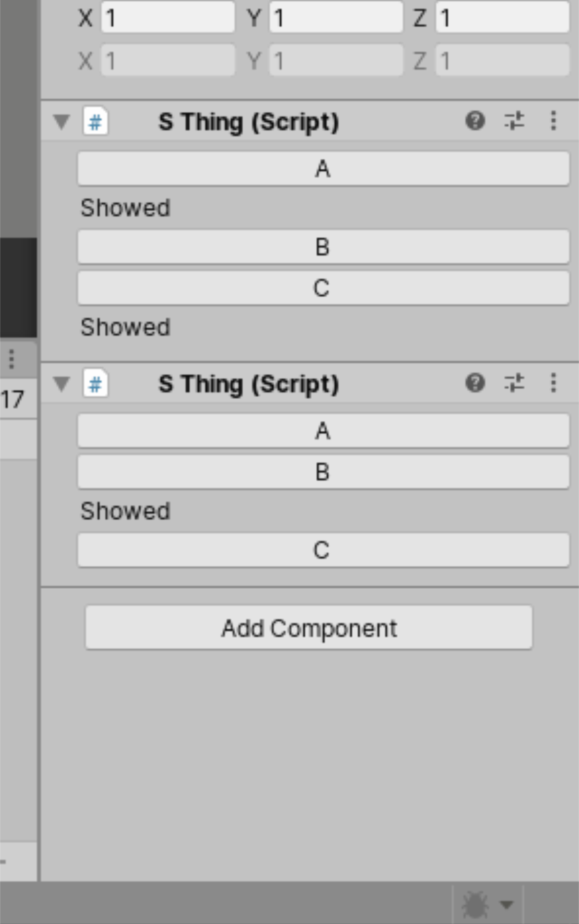
Task: Open the first S Thing component's more options menu
Action: [553, 121]
